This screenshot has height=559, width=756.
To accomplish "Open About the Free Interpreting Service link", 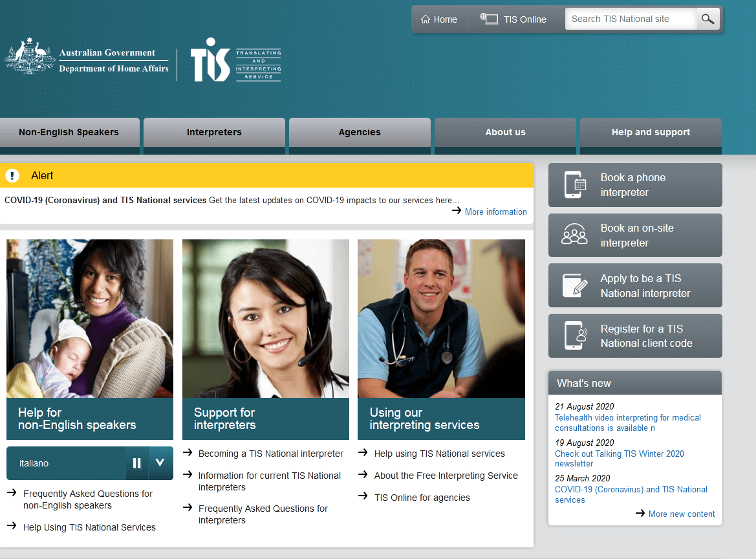I will point(446,476).
